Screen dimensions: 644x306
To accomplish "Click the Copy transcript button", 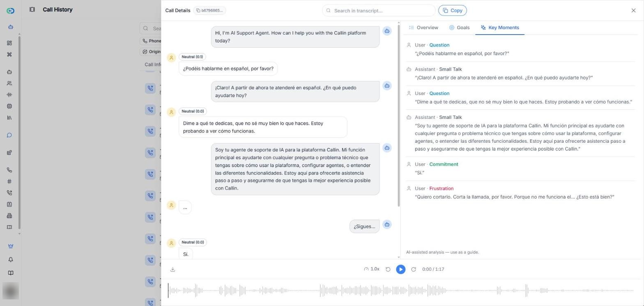I will [x=452, y=10].
